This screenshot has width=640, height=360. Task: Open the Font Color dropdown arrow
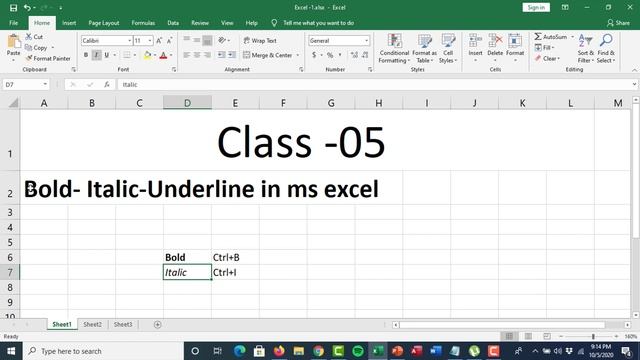171,55
